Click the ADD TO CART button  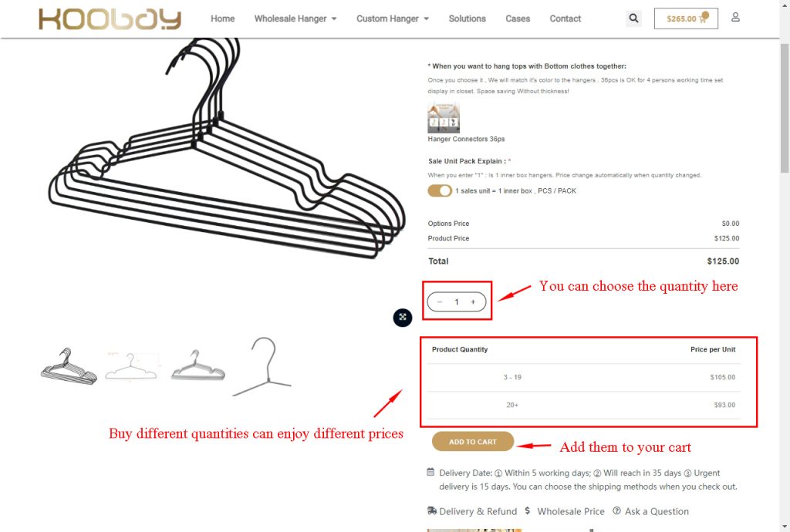tap(473, 441)
